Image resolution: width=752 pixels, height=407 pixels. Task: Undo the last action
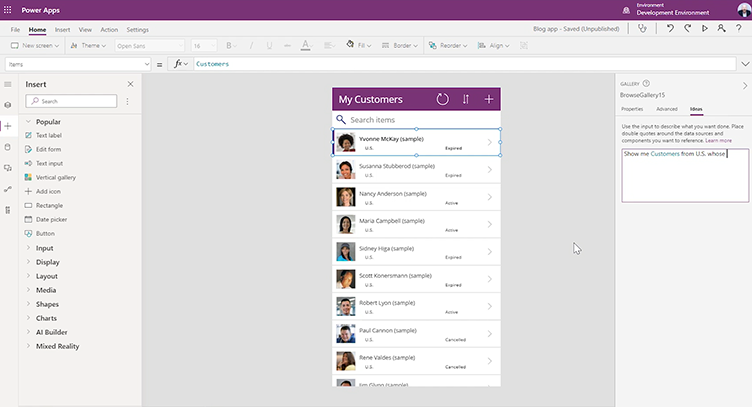tap(670, 29)
